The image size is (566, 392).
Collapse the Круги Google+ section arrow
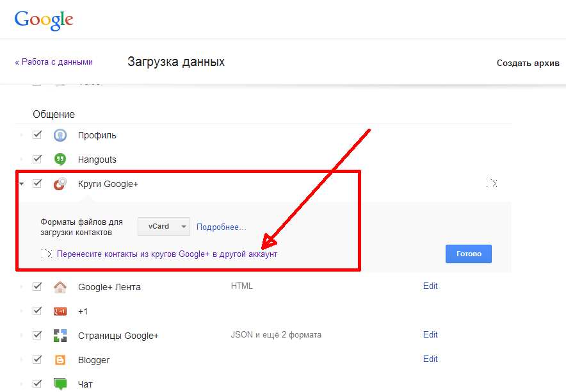(x=22, y=184)
